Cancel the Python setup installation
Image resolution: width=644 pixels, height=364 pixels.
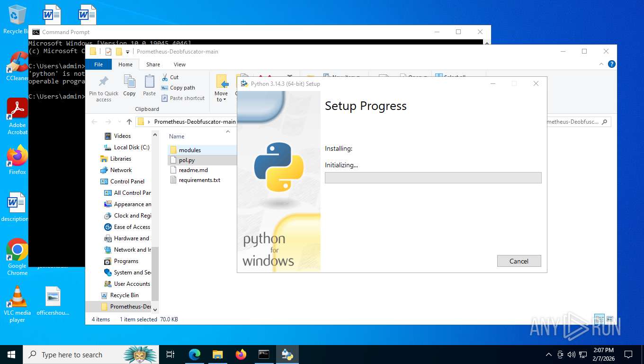click(x=519, y=261)
